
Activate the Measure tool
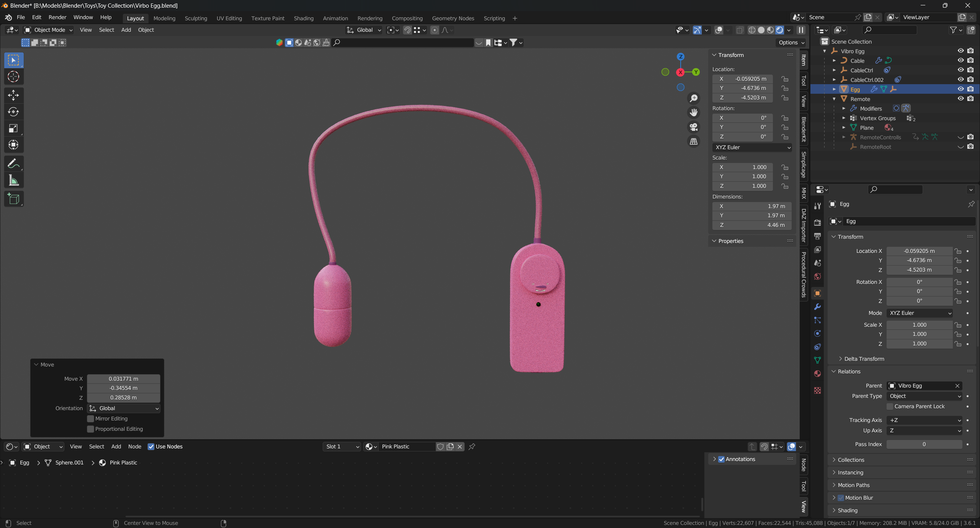[x=13, y=181]
